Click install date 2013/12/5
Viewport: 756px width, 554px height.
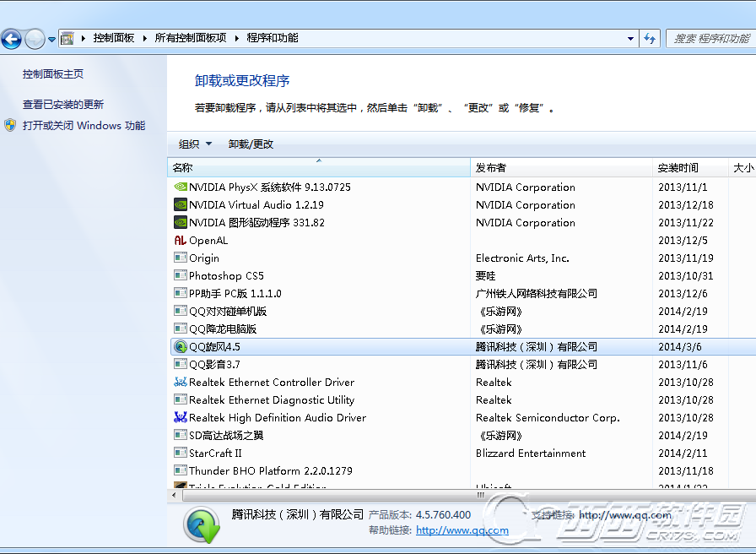[683, 241]
